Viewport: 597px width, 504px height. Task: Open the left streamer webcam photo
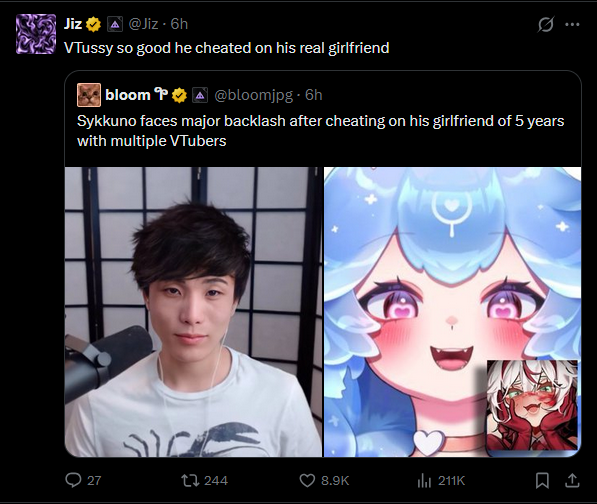pyautogui.click(x=193, y=312)
